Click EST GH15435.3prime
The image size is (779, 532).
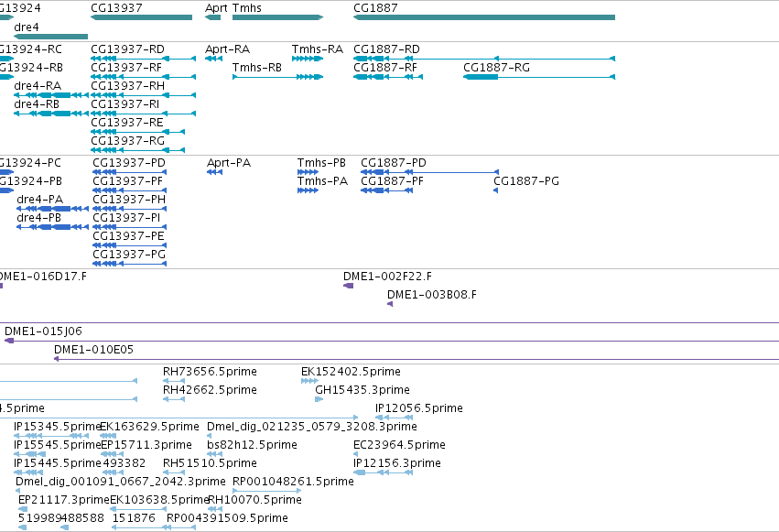(x=319, y=399)
